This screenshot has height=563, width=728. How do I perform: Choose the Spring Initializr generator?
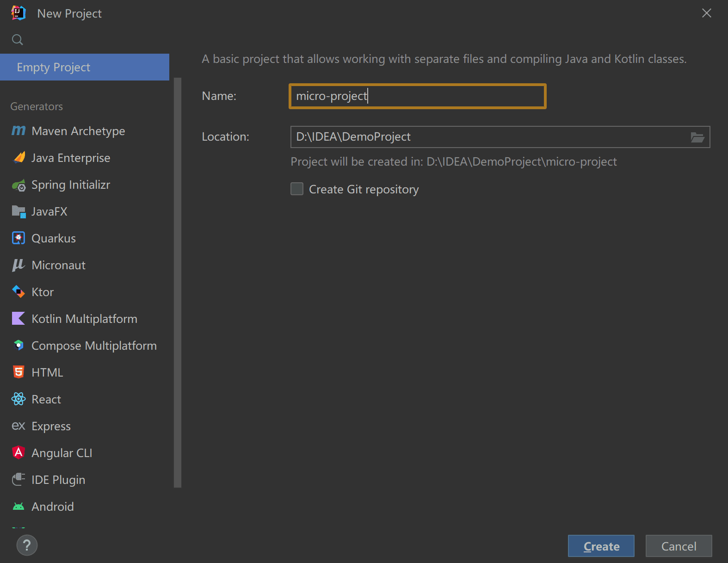coord(71,185)
